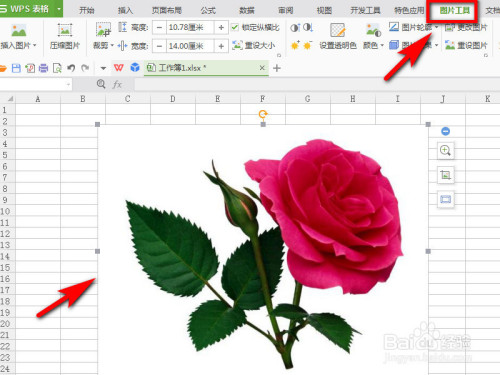
Task: Click the formula bar input area
Action: coord(317,85)
